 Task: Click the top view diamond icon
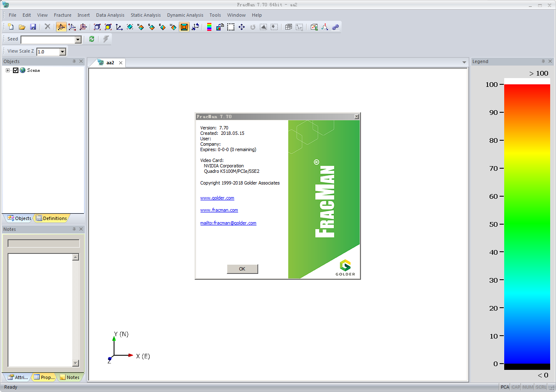pyautogui.click(x=130, y=27)
